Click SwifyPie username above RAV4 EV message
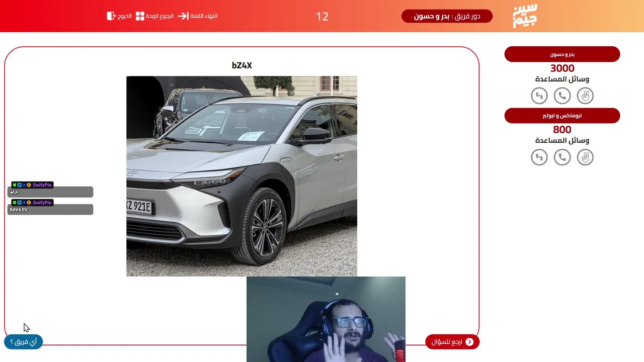 point(42,203)
